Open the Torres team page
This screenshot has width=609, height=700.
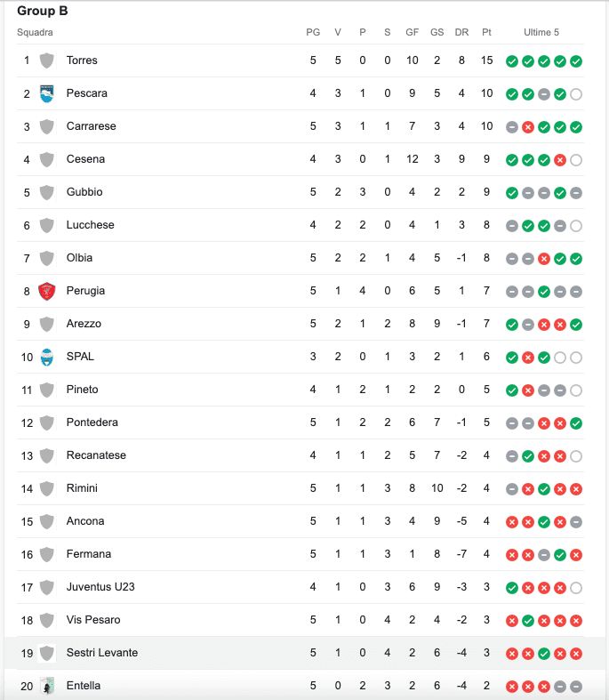pos(82,60)
